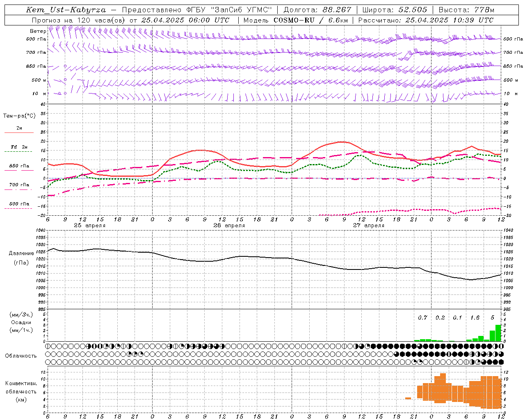The image size is (525, 420).
Task: Click the 0.7 precipitation amount value
Action: [422, 318]
